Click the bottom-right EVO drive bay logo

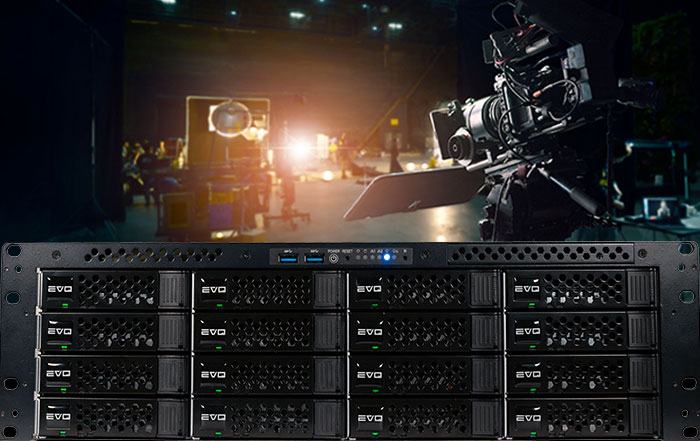(528, 418)
